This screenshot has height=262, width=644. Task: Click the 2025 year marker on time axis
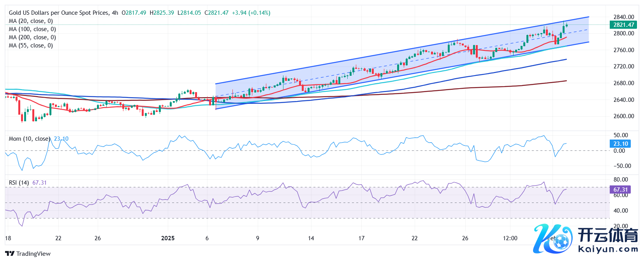pyautogui.click(x=168, y=238)
